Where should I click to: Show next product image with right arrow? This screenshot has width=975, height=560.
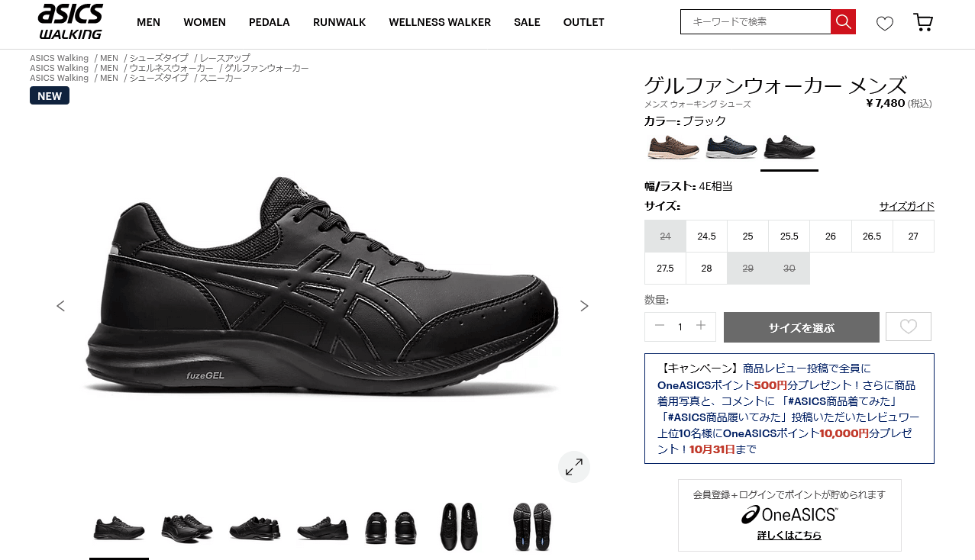coord(584,306)
